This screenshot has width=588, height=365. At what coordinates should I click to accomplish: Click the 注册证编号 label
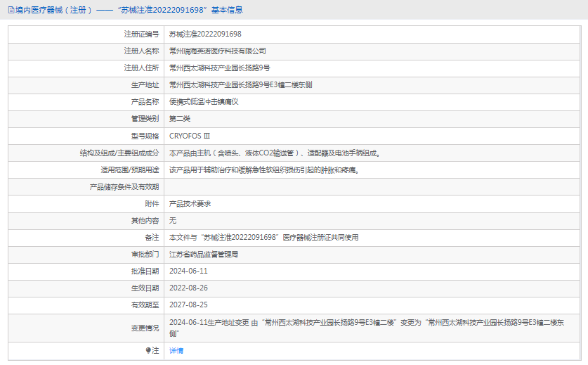click(x=141, y=34)
